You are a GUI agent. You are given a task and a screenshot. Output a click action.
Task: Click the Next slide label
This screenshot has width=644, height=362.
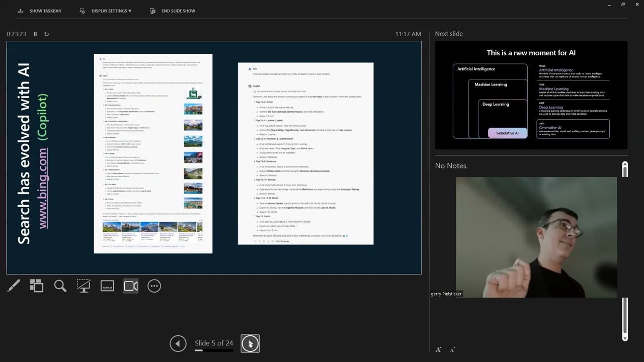pos(449,33)
